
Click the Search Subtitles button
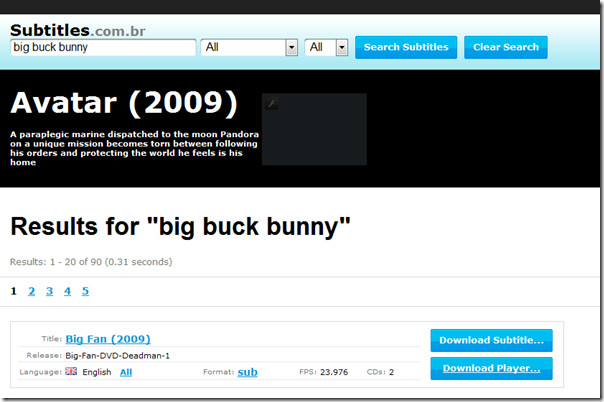tap(406, 47)
